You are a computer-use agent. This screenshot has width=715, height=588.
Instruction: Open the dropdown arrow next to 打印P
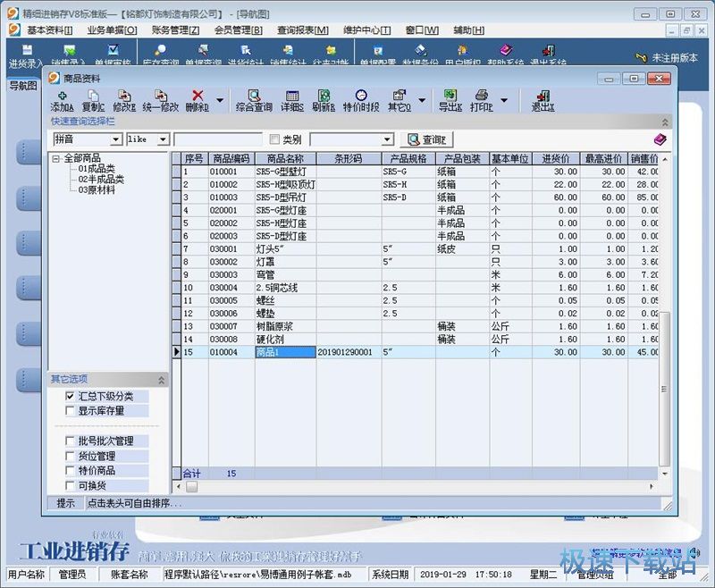pyautogui.click(x=504, y=100)
